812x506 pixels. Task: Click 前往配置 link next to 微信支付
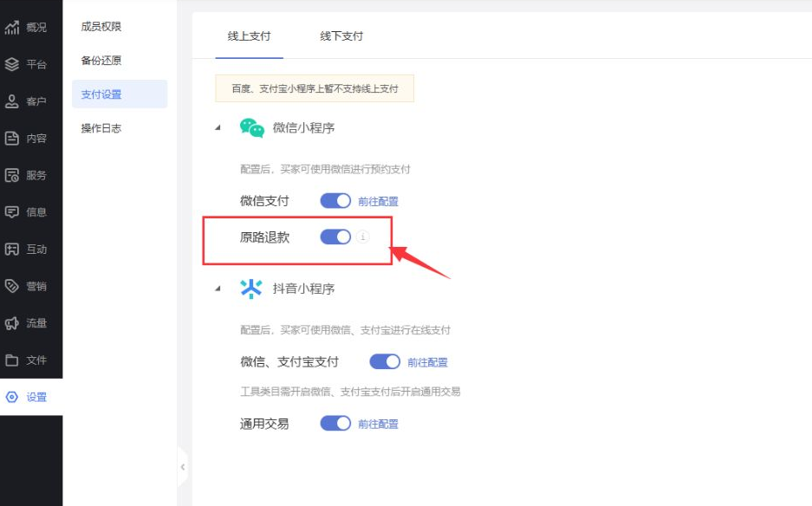pyautogui.click(x=378, y=202)
